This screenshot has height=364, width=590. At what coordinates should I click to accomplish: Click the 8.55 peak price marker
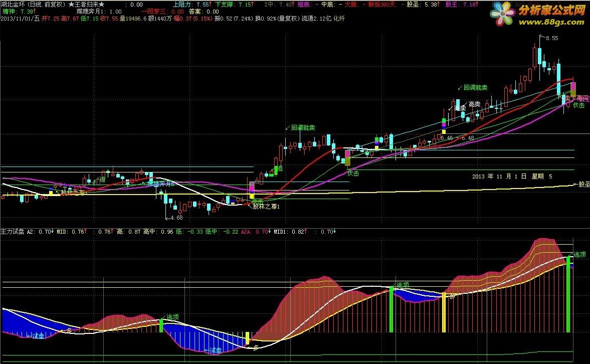pyautogui.click(x=552, y=38)
